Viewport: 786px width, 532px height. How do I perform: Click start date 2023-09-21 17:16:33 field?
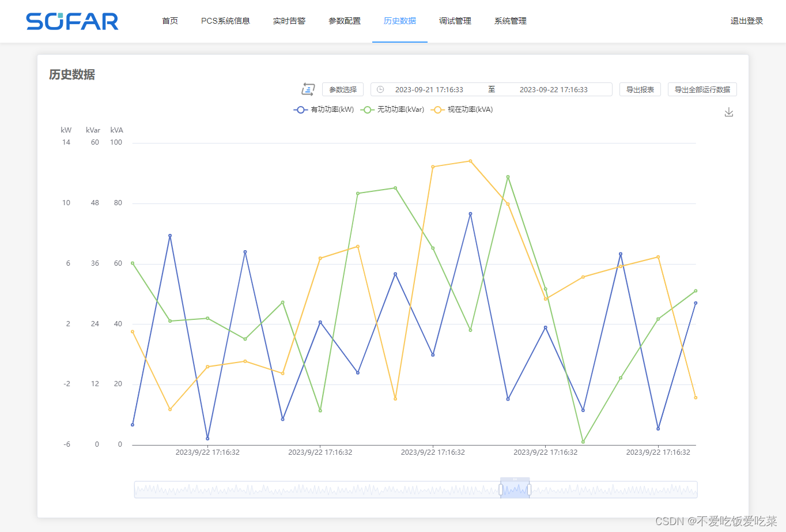tap(429, 89)
